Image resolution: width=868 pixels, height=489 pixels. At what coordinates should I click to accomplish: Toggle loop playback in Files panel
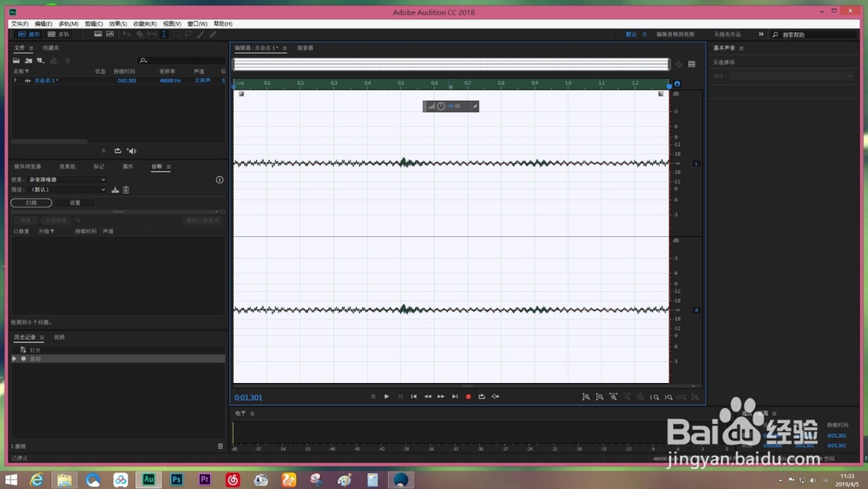[x=118, y=150]
